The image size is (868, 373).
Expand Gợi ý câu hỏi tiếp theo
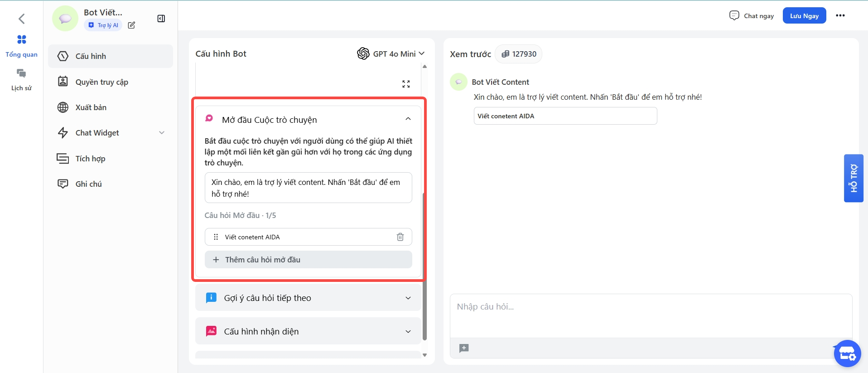408,298
